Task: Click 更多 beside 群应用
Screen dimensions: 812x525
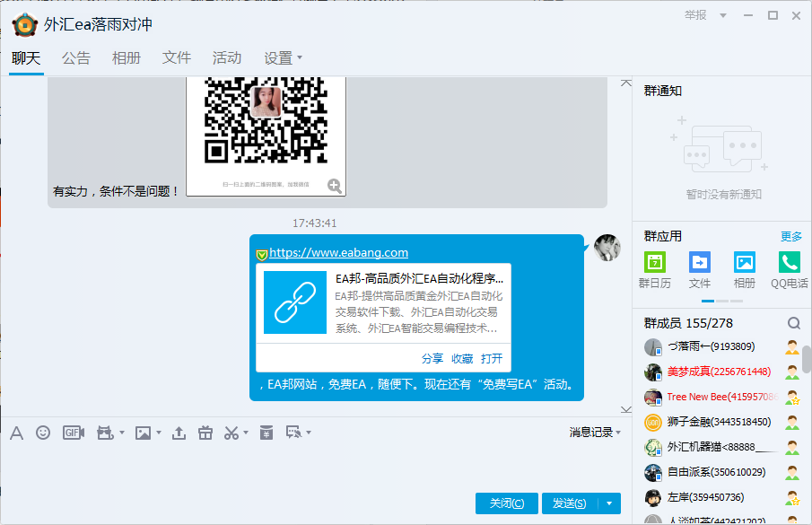Action: coord(790,237)
